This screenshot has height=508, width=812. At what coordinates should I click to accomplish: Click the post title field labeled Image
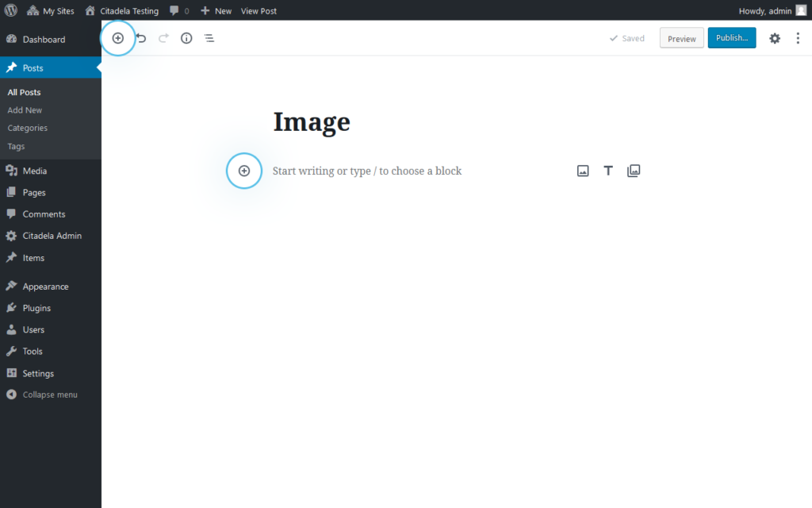pyautogui.click(x=311, y=121)
